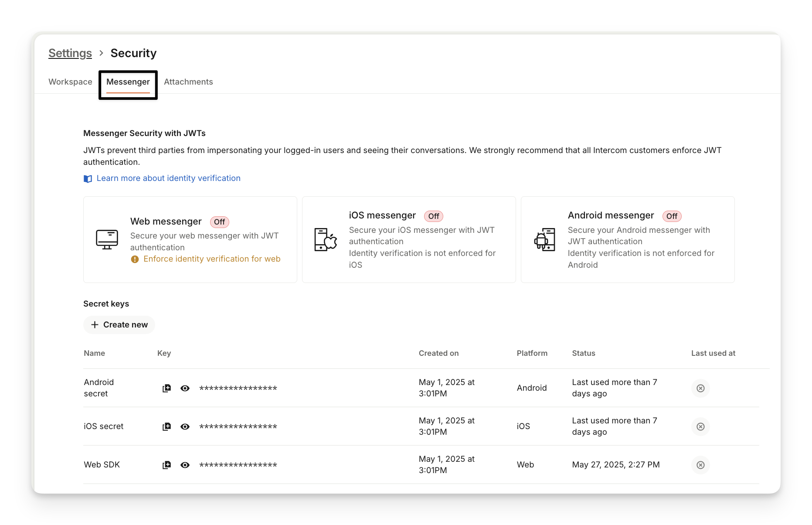The height and width of the screenshot is (525, 812).
Task: Open Learn more about identity verification
Action: (x=168, y=178)
